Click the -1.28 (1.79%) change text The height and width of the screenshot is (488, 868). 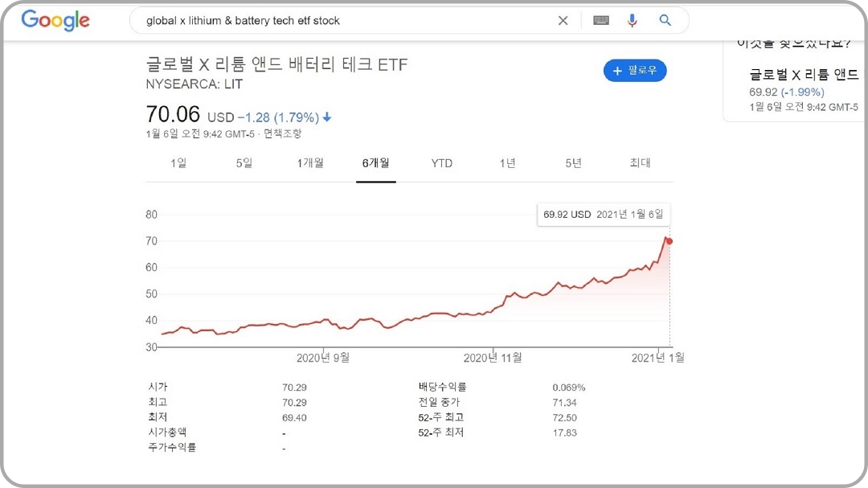pyautogui.click(x=278, y=117)
